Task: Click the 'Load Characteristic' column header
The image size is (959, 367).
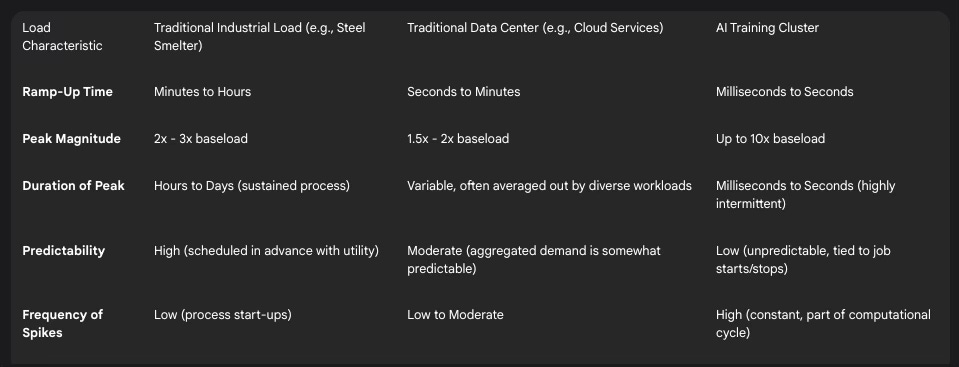Action: tap(62, 37)
